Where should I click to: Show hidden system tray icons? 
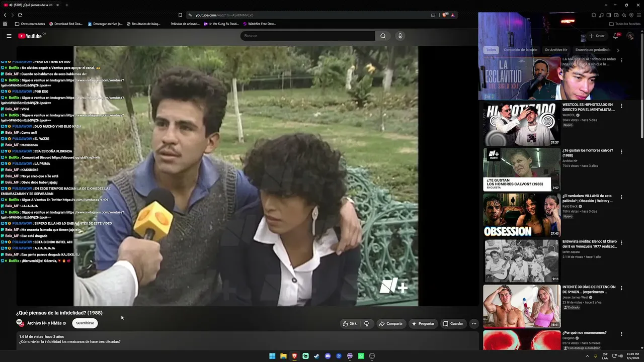point(587,356)
